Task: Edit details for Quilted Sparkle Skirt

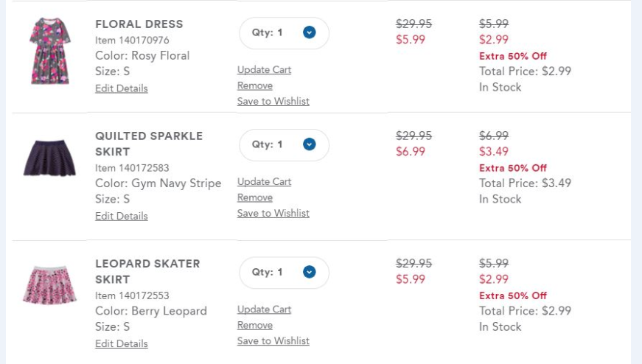Action: [122, 216]
